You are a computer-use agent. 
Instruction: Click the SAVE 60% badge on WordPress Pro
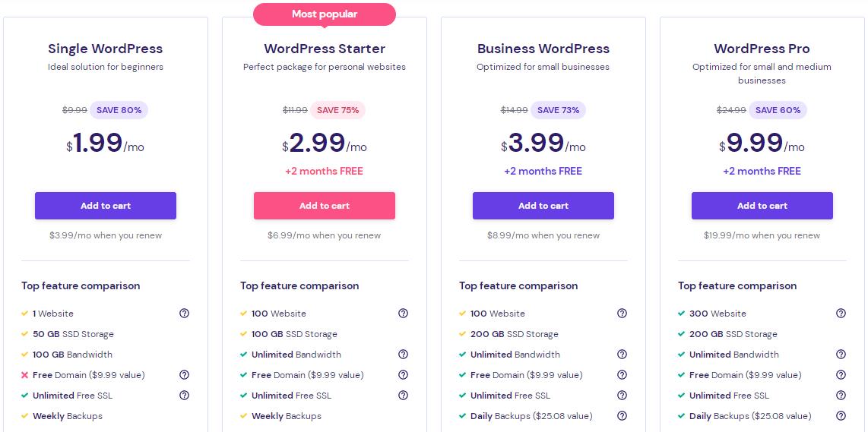778,110
